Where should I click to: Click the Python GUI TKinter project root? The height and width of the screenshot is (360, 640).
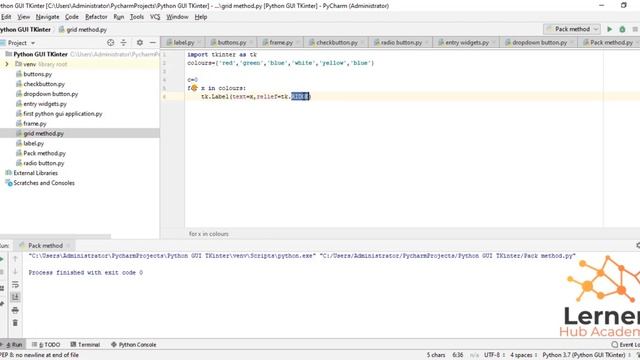40,54
